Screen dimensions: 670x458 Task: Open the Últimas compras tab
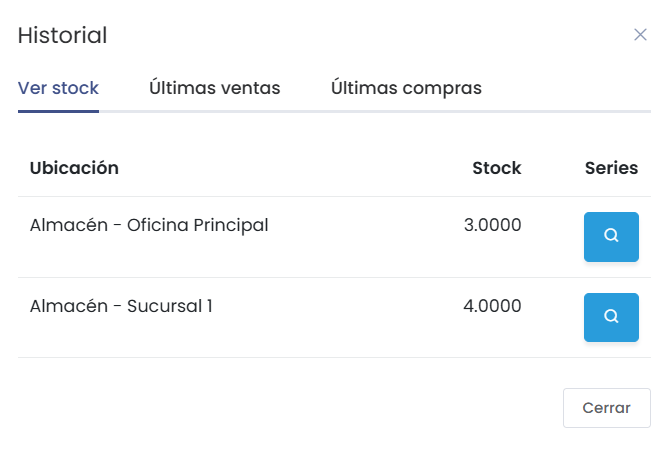[x=406, y=88]
